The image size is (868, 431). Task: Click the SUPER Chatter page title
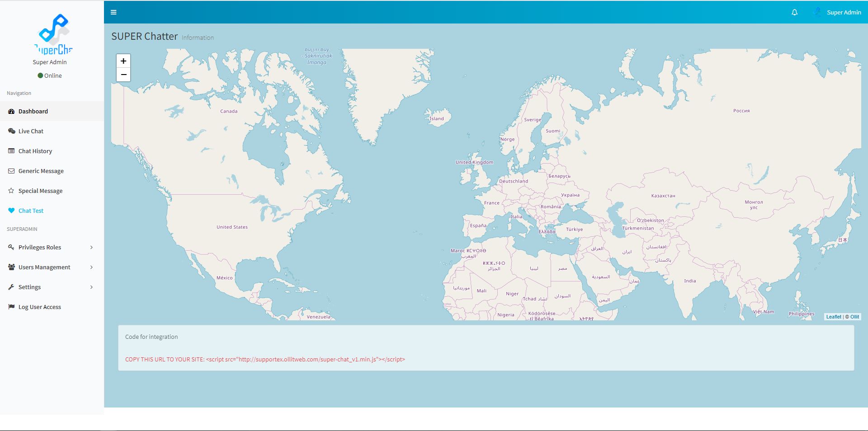pyautogui.click(x=145, y=36)
